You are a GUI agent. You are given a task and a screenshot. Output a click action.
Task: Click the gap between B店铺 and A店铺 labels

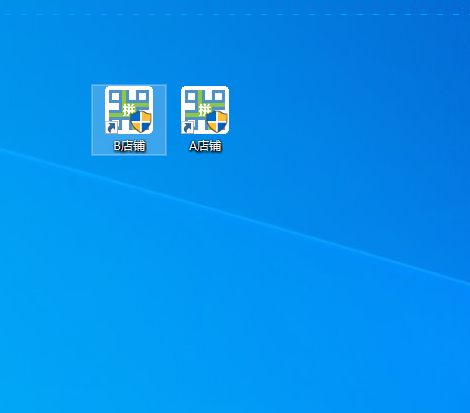click(174, 146)
